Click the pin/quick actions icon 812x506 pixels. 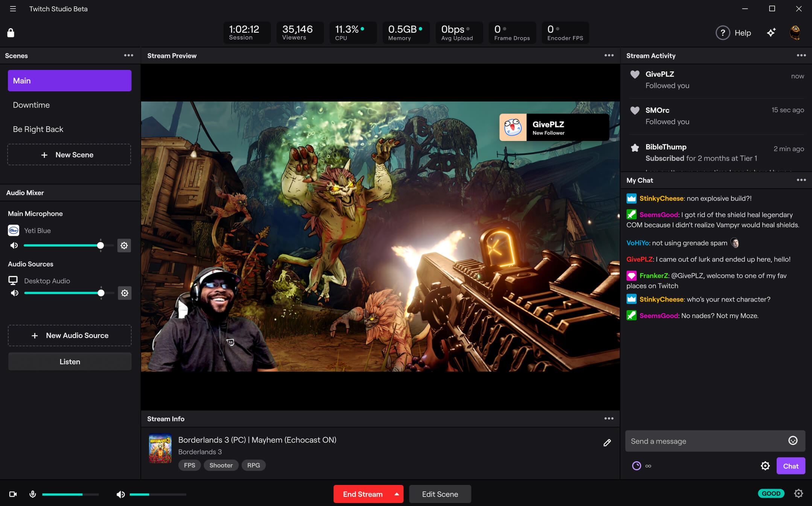click(x=772, y=33)
